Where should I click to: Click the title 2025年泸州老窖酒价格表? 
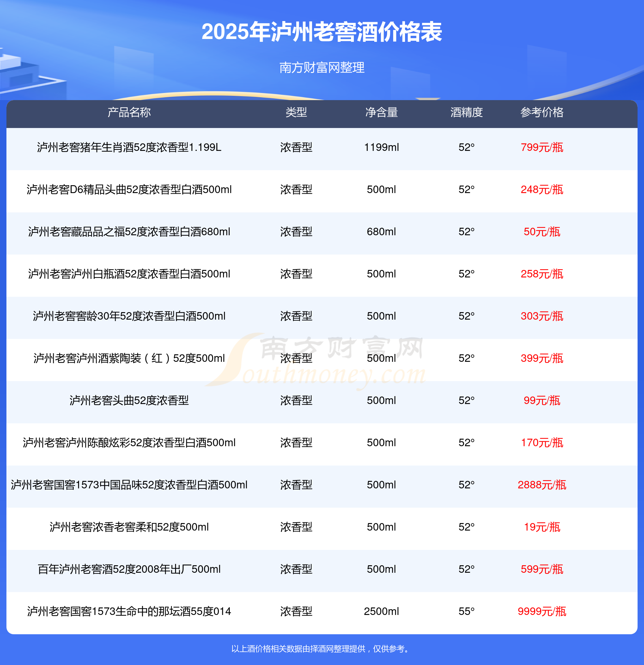[322, 32]
